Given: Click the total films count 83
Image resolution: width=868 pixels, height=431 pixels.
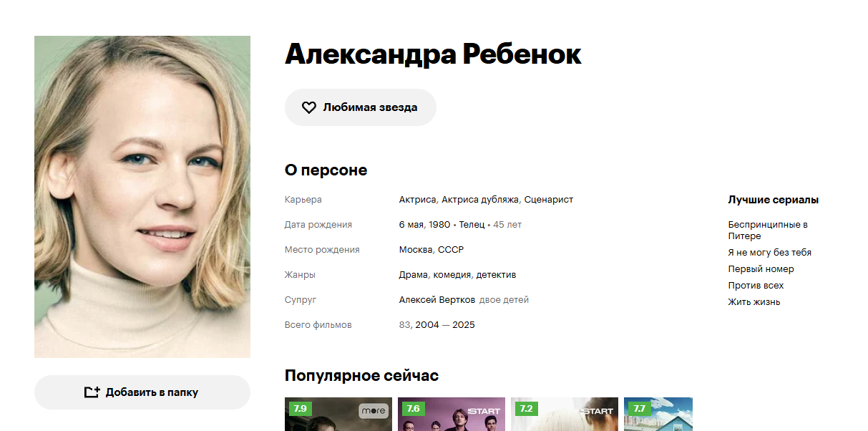Looking at the screenshot, I should tap(404, 325).
